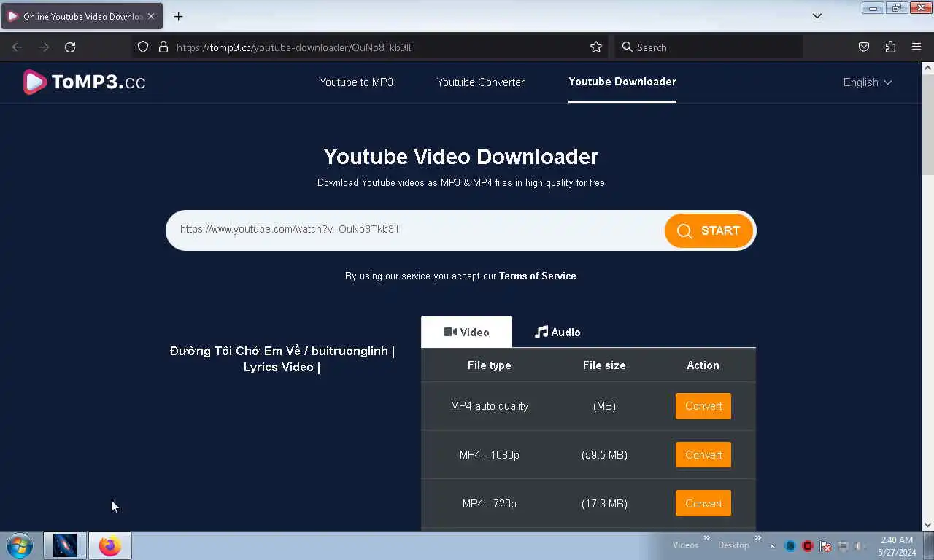Click the YouTube URL input field
Screen dimensions: 934x560
pyautogui.click(x=416, y=230)
